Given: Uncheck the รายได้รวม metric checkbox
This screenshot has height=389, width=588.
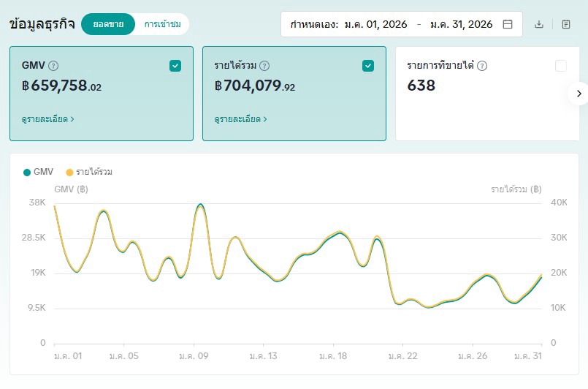Looking at the screenshot, I should [368, 66].
